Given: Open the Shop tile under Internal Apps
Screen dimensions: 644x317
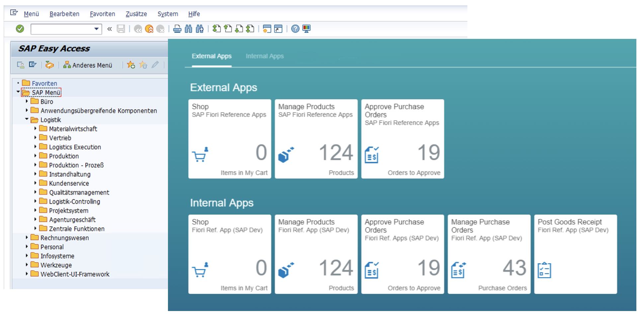Looking at the screenshot, I should coord(230,254).
